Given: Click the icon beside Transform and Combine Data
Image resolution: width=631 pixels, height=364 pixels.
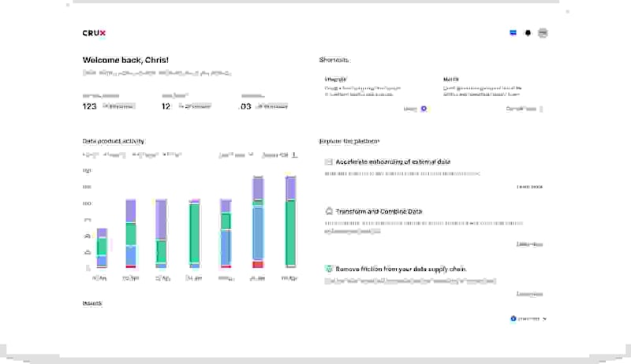Looking at the screenshot, I should point(328,211).
